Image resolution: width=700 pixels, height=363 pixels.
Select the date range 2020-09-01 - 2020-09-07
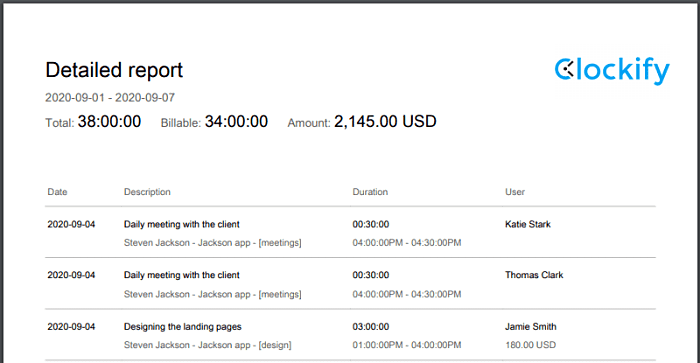point(110,98)
